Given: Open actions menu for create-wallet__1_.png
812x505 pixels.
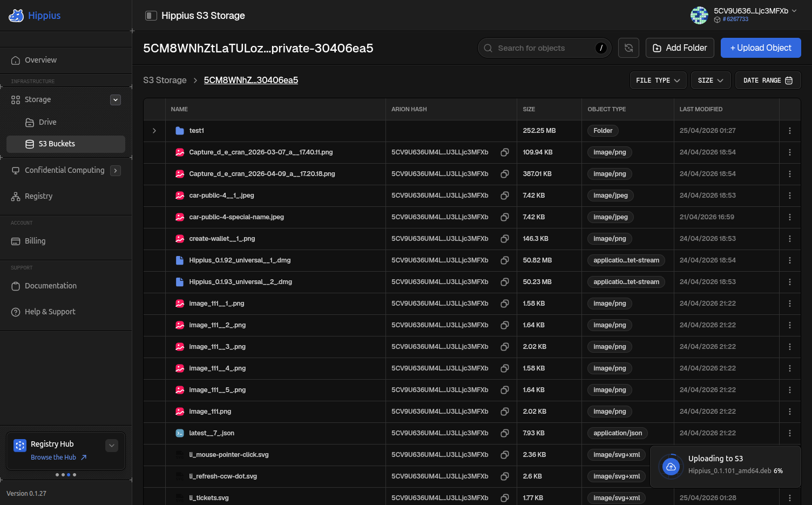Looking at the screenshot, I should [790, 239].
